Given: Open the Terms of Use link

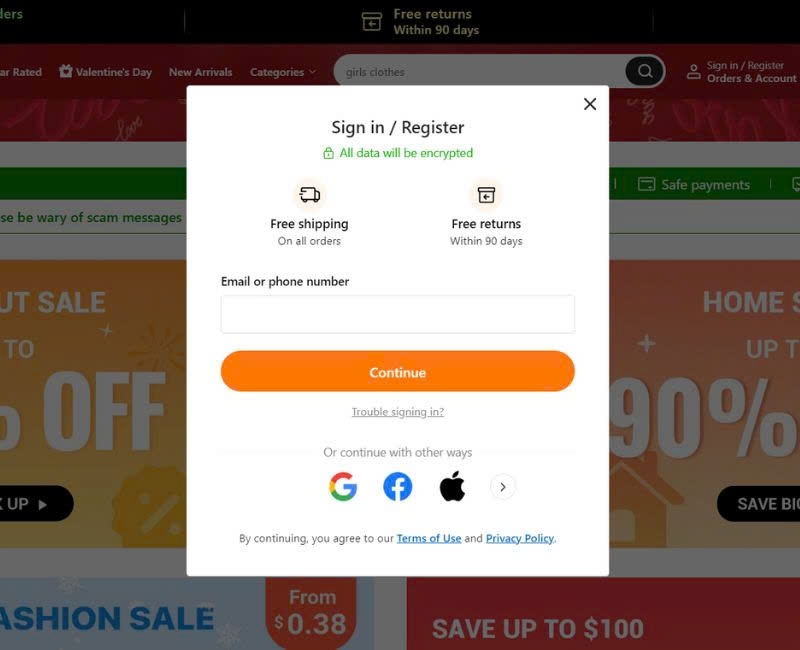Looking at the screenshot, I should [429, 538].
